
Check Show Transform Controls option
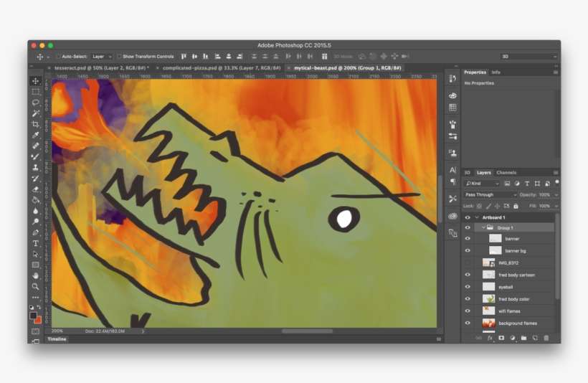119,56
